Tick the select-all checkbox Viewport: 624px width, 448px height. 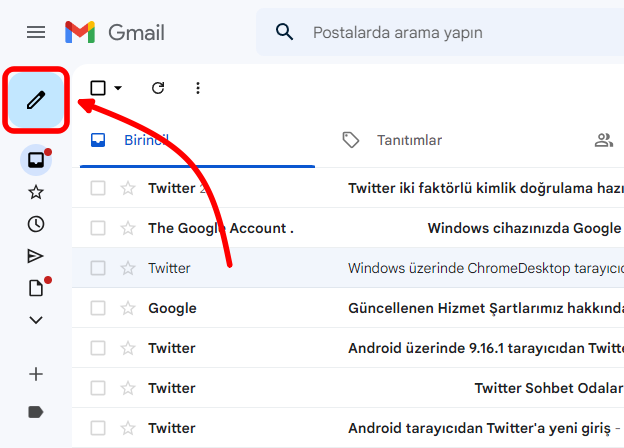click(98, 88)
